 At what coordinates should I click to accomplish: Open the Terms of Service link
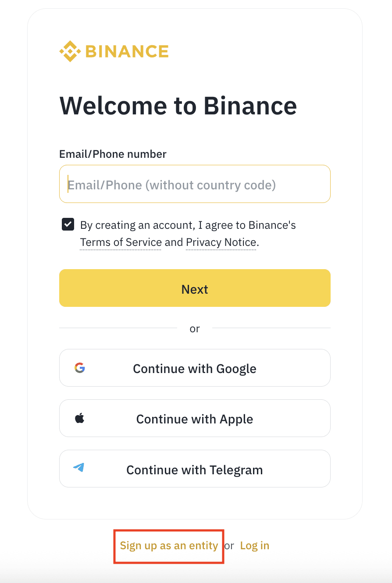pyautogui.click(x=121, y=242)
